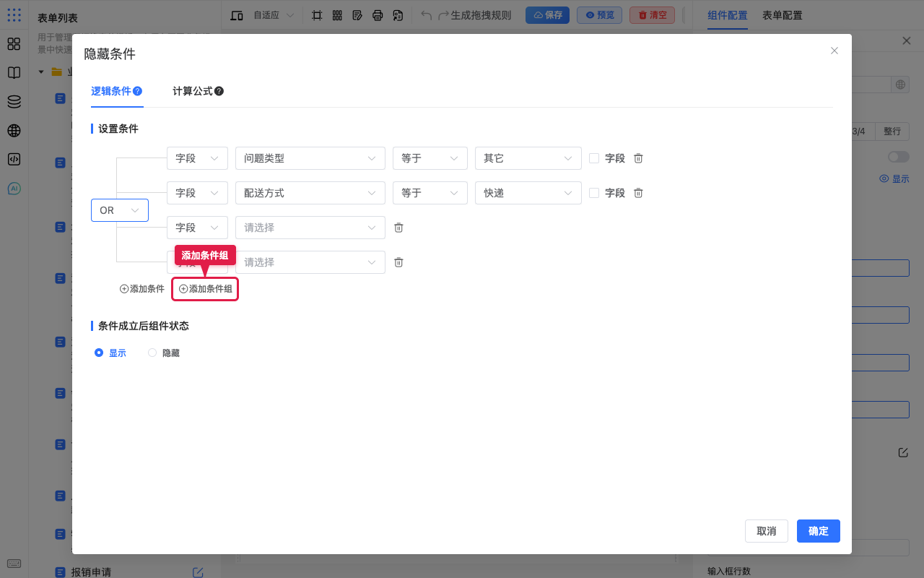Delete the 问题类型 condition row
Screen dimensions: 924x578
pos(638,158)
